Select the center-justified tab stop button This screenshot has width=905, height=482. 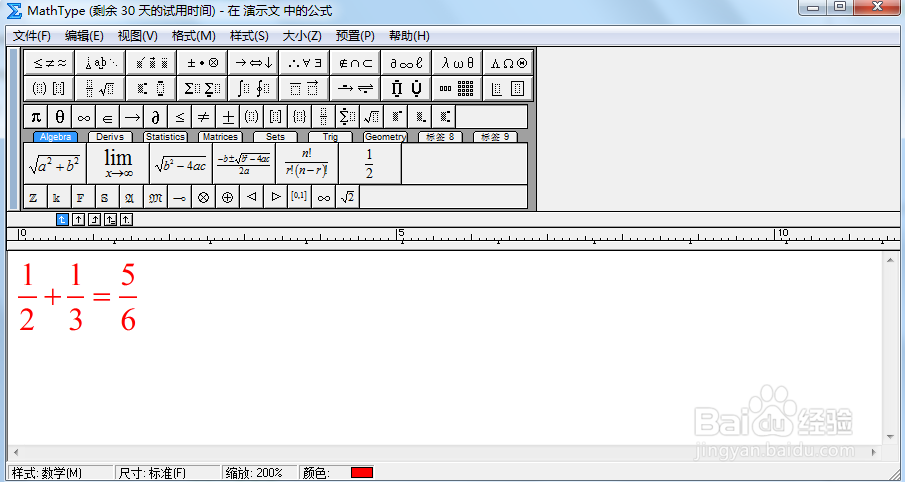(x=78, y=219)
